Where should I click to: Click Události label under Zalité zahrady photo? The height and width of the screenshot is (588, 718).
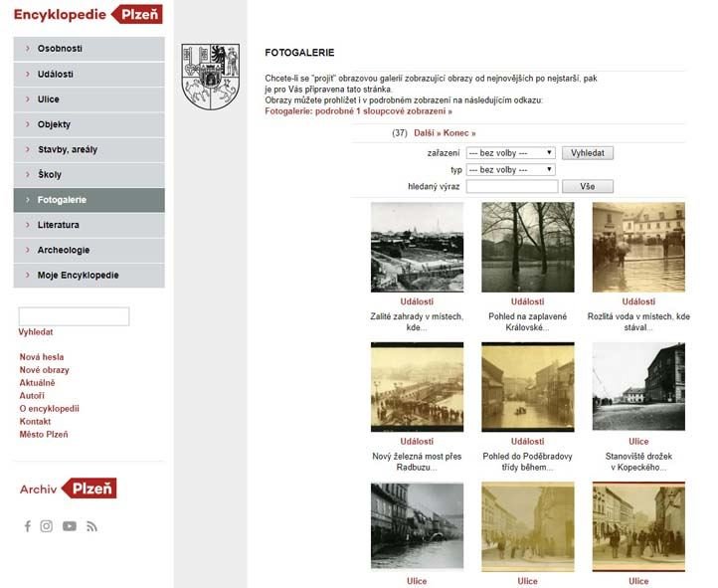pos(417,301)
